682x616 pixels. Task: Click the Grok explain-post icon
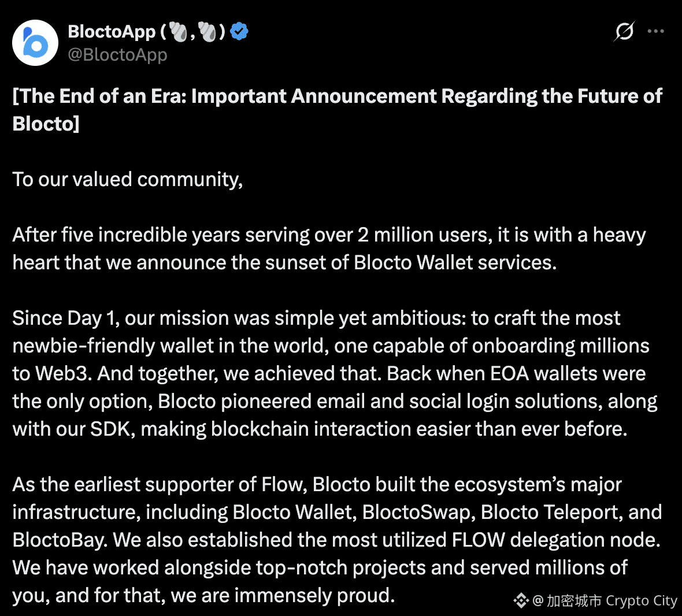pos(624,31)
